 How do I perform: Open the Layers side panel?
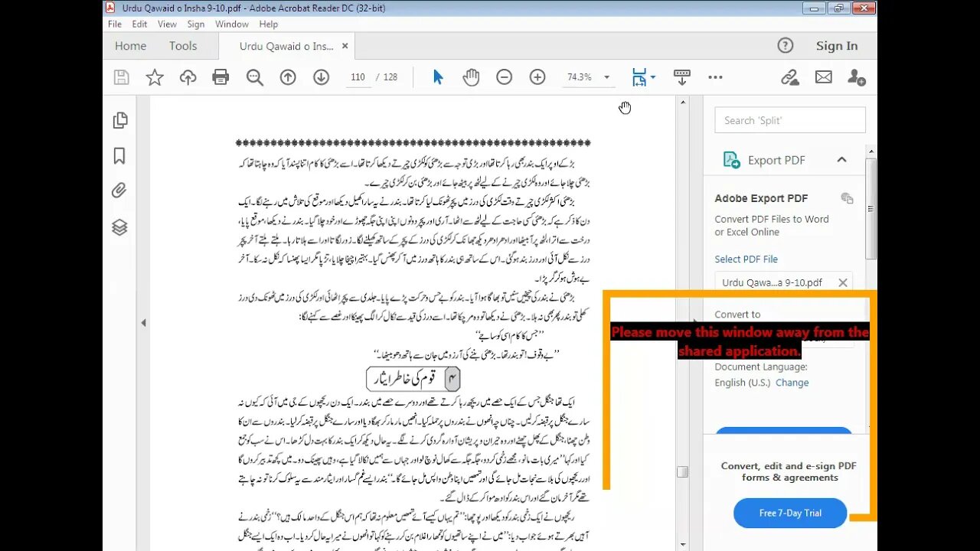coord(119,227)
